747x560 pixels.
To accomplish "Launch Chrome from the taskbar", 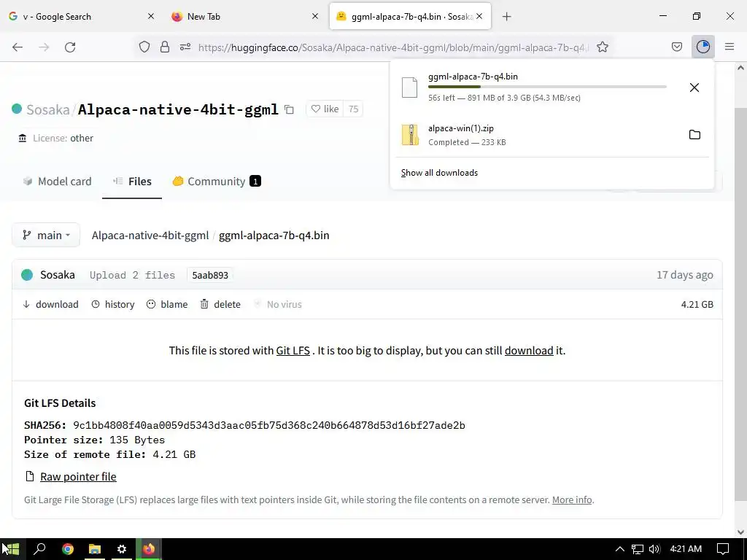I will point(68,549).
